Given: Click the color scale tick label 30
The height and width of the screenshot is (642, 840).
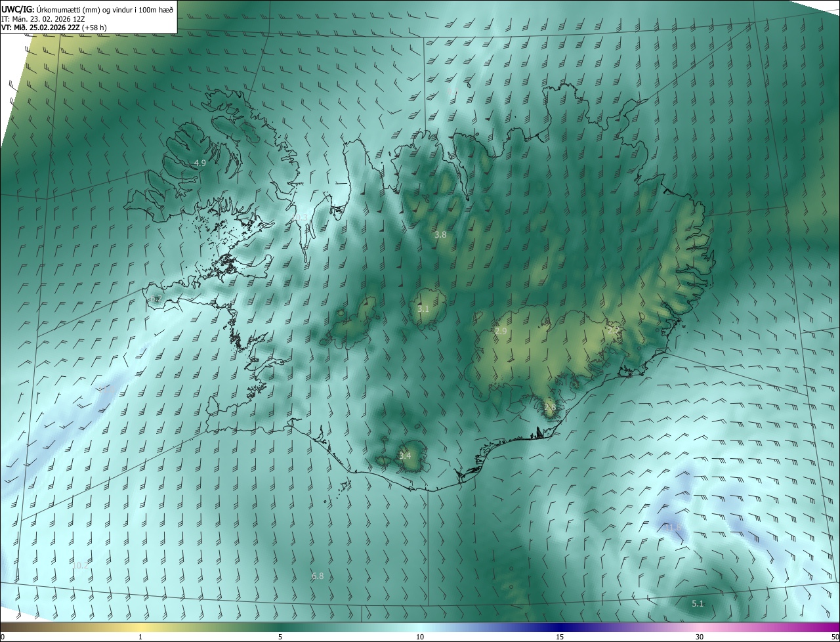Looking at the screenshot, I should click(x=700, y=637).
